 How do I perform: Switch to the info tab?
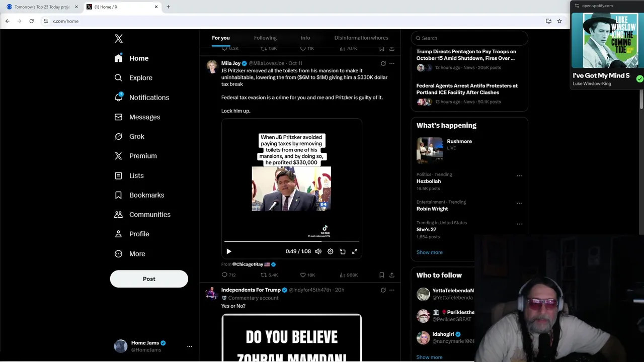pos(305,38)
